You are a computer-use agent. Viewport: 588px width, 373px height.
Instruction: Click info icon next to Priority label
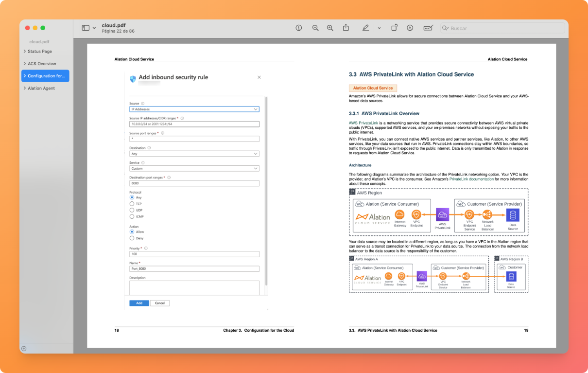pos(146,248)
